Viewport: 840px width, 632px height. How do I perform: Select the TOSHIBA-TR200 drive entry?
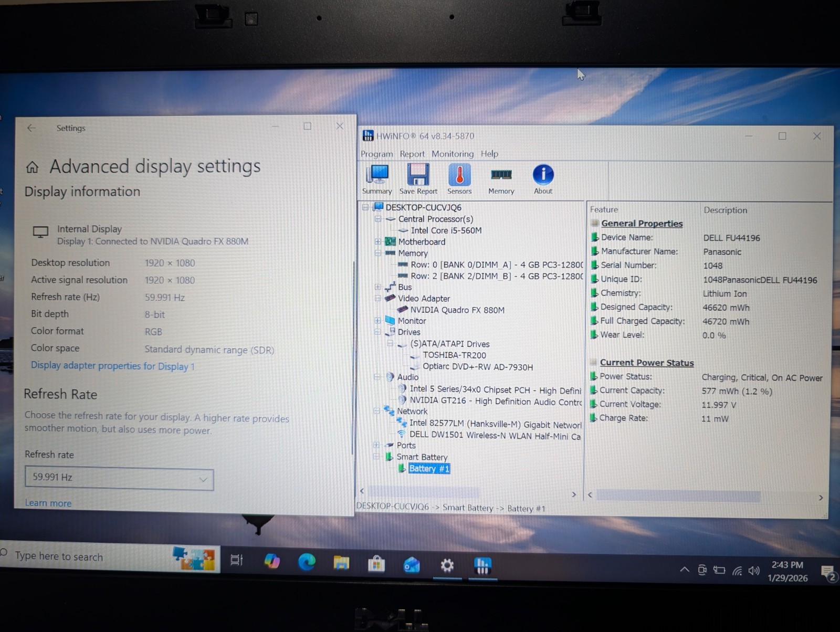455,355
